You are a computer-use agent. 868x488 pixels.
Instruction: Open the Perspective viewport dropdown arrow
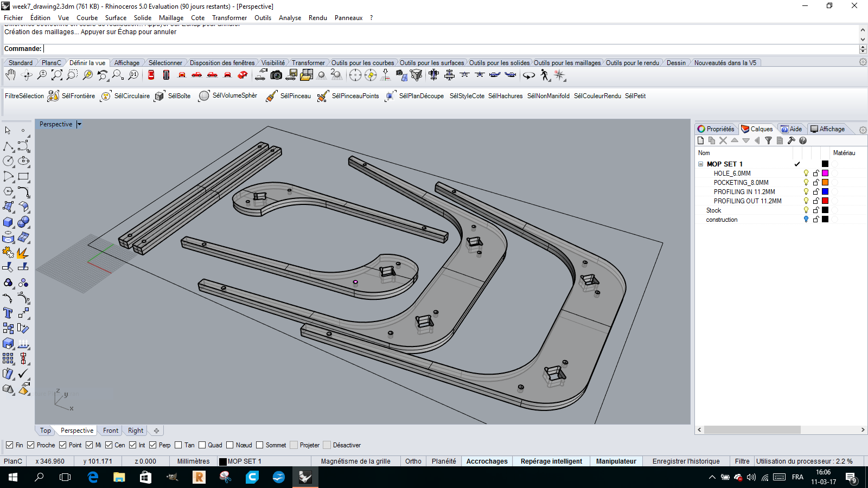click(79, 124)
